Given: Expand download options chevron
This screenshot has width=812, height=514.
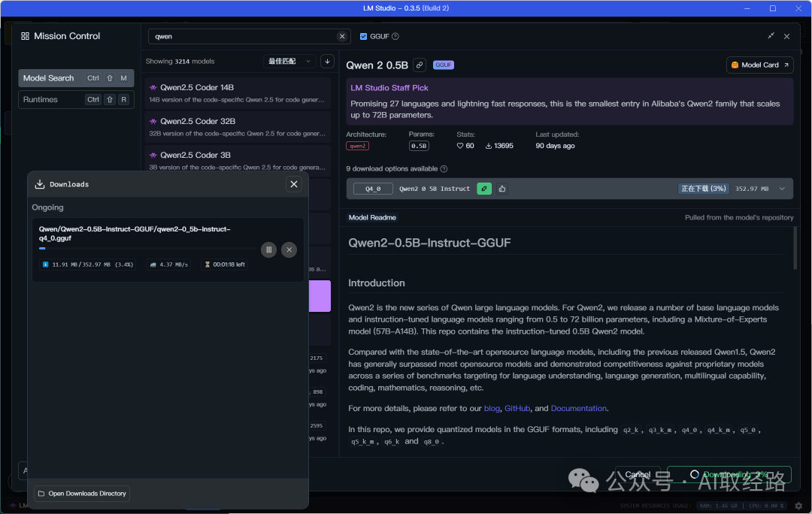Looking at the screenshot, I should (x=782, y=189).
